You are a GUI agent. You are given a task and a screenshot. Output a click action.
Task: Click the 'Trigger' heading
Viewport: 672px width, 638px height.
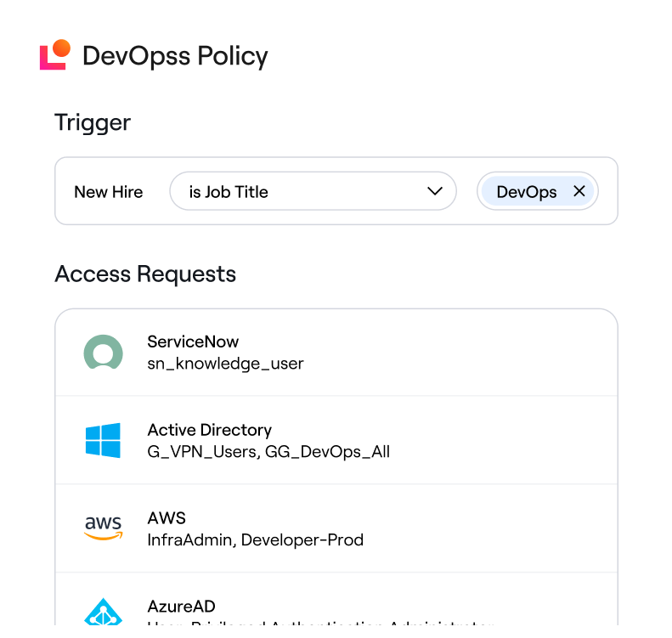(93, 122)
